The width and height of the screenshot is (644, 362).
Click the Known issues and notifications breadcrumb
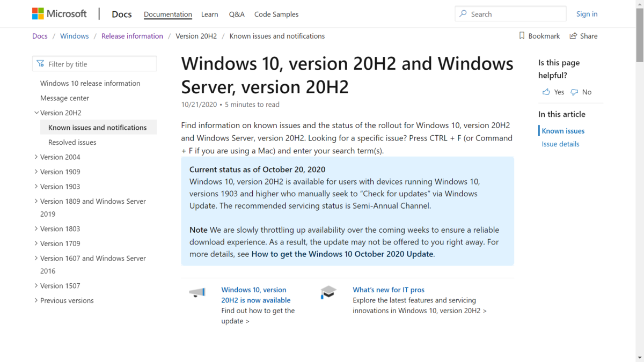(x=277, y=36)
